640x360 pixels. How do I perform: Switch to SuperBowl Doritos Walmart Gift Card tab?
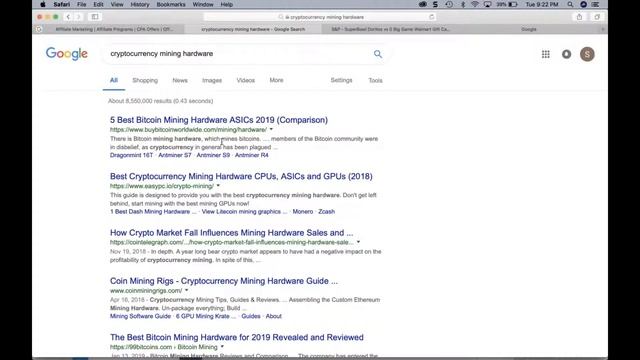[390, 29]
